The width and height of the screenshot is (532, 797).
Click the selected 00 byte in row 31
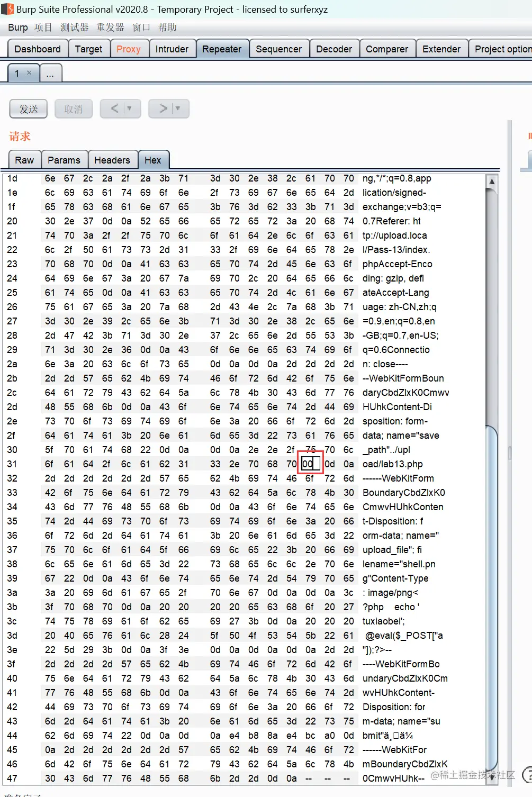[310, 464]
